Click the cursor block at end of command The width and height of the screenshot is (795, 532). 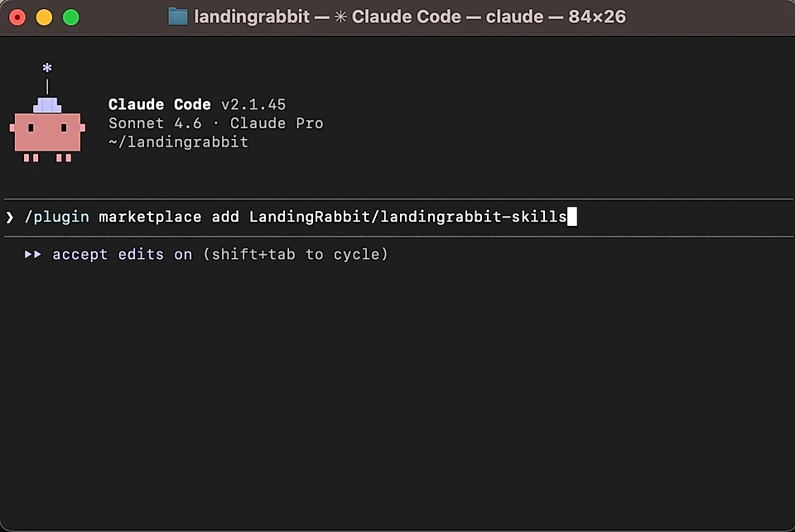click(571, 217)
